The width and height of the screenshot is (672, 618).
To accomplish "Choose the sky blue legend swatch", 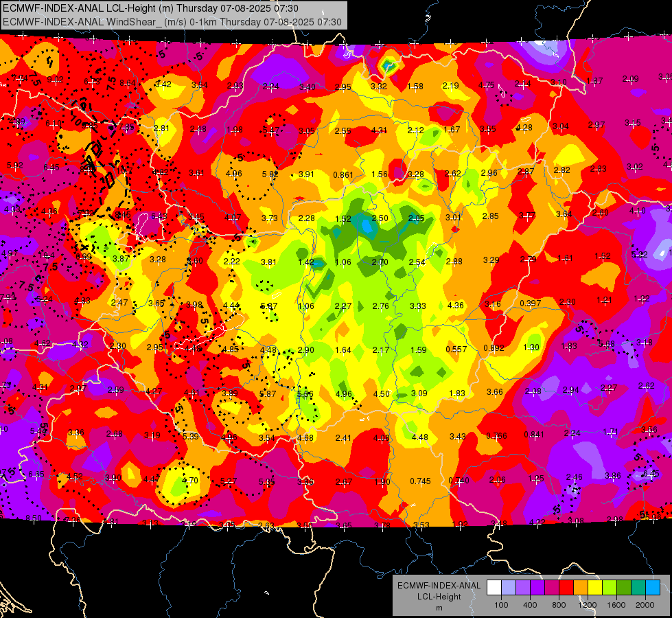I will (x=653, y=588).
